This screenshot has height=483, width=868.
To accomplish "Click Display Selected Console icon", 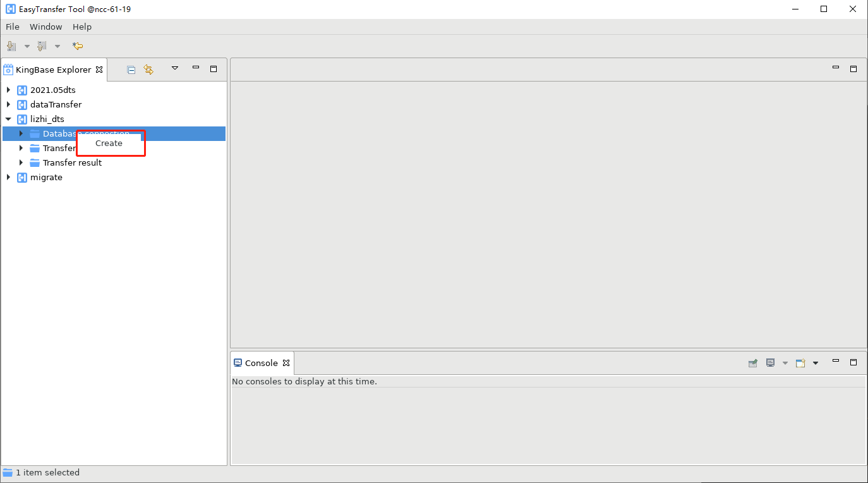I will pyautogui.click(x=771, y=363).
